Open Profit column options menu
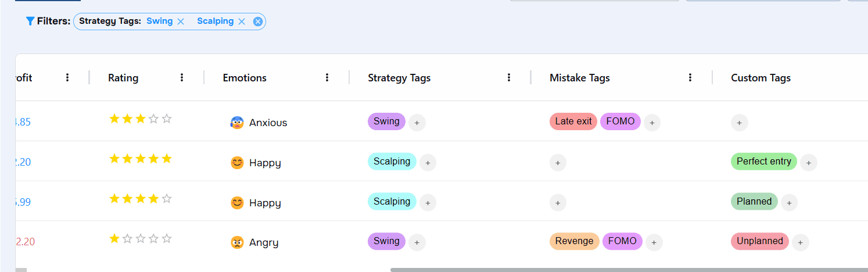 pos(67,77)
